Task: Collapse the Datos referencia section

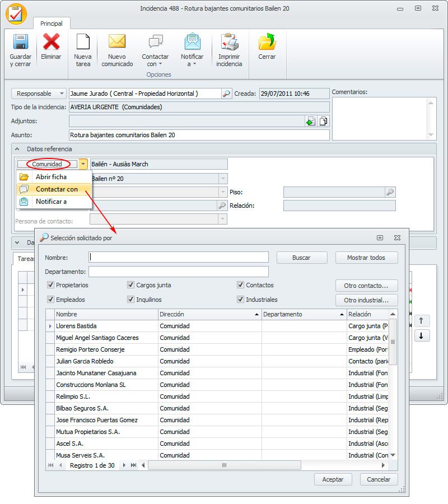Action: (x=17, y=149)
